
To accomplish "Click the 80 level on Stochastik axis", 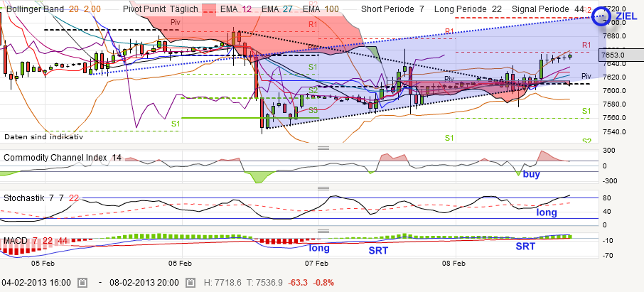I will (x=606, y=198).
